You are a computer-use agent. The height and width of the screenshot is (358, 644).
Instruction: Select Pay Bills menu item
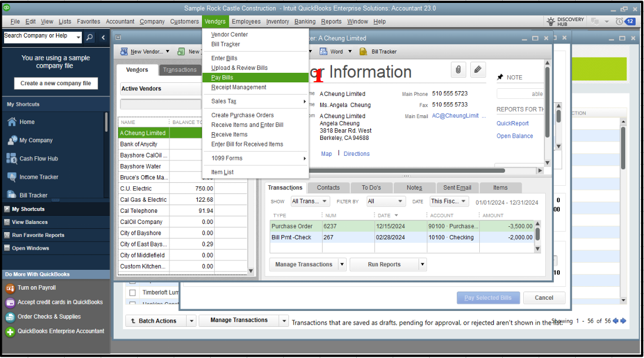click(255, 78)
